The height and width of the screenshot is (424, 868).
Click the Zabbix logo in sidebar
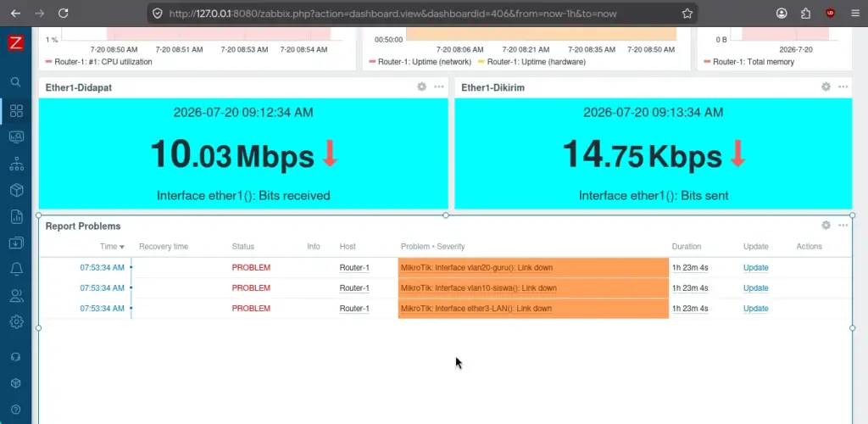coord(15,42)
